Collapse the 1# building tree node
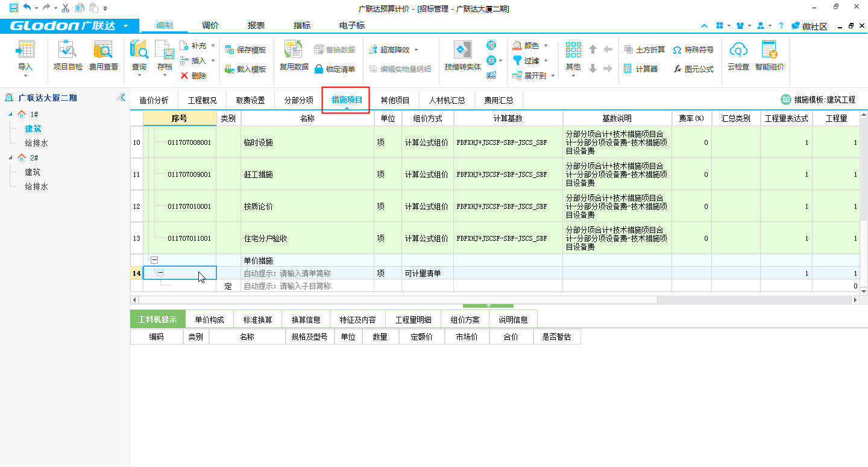868x467 pixels. (10, 115)
